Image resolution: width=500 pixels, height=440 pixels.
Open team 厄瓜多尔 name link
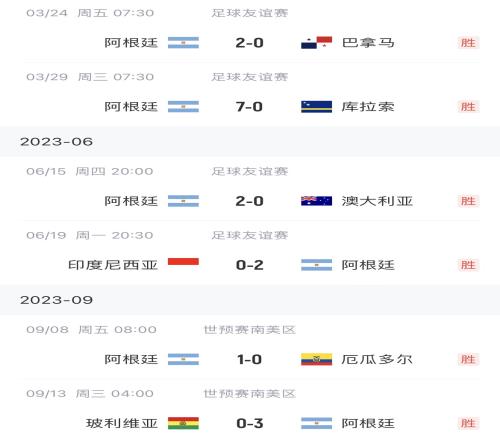(377, 359)
